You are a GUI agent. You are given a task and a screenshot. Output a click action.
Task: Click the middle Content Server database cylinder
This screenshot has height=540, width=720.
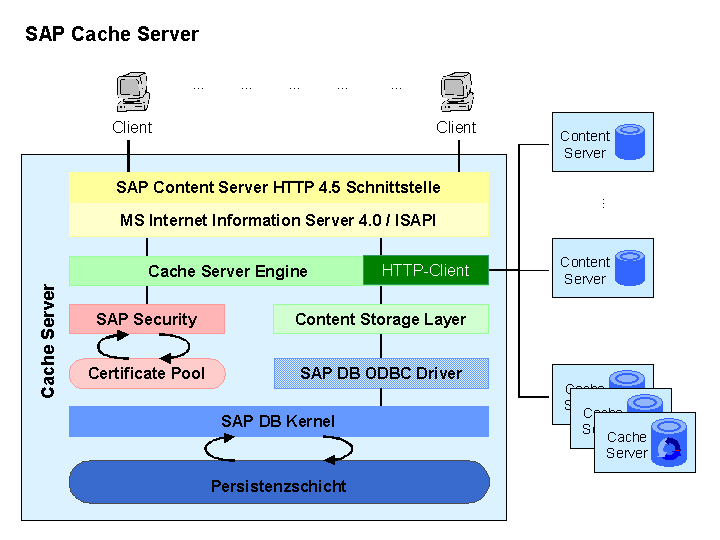pyautogui.click(x=630, y=268)
